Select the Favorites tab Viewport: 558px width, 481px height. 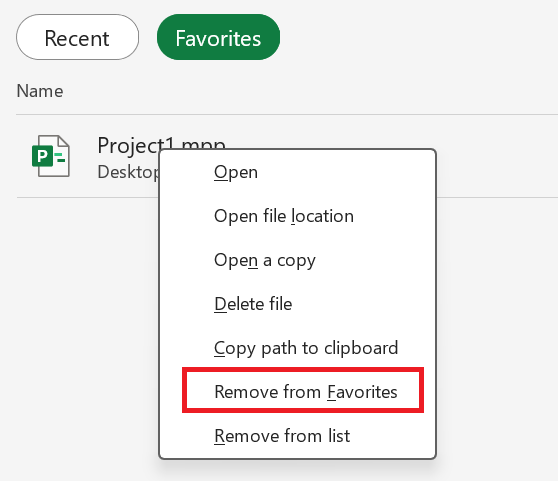pos(218,37)
